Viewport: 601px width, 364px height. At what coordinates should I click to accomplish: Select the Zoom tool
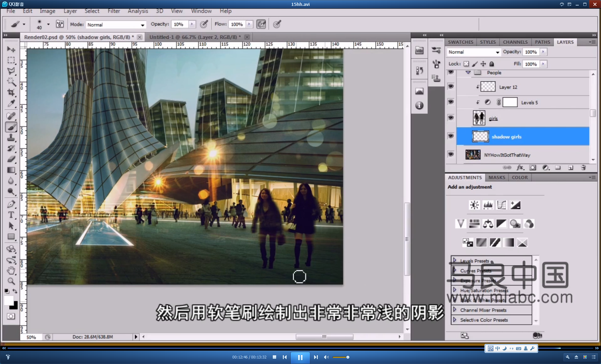(11, 281)
